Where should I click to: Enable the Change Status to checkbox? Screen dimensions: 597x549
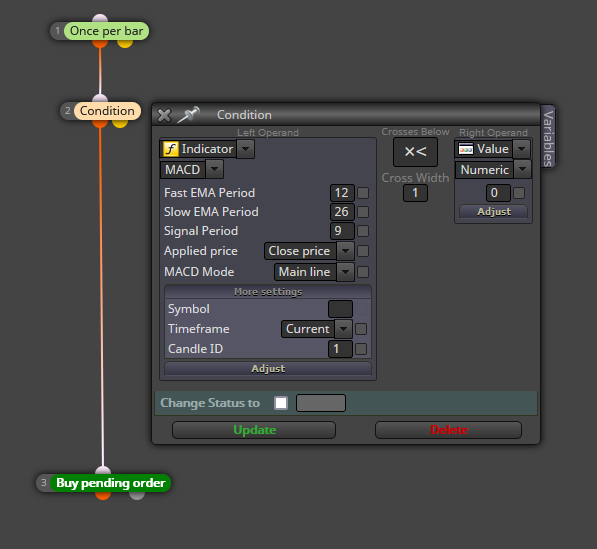point(281,403)
